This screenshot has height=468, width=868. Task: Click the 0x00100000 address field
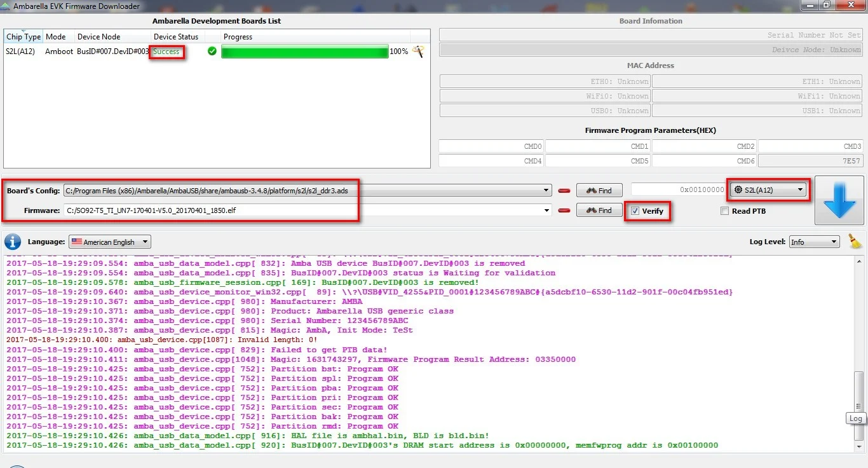tap(679, 189)
